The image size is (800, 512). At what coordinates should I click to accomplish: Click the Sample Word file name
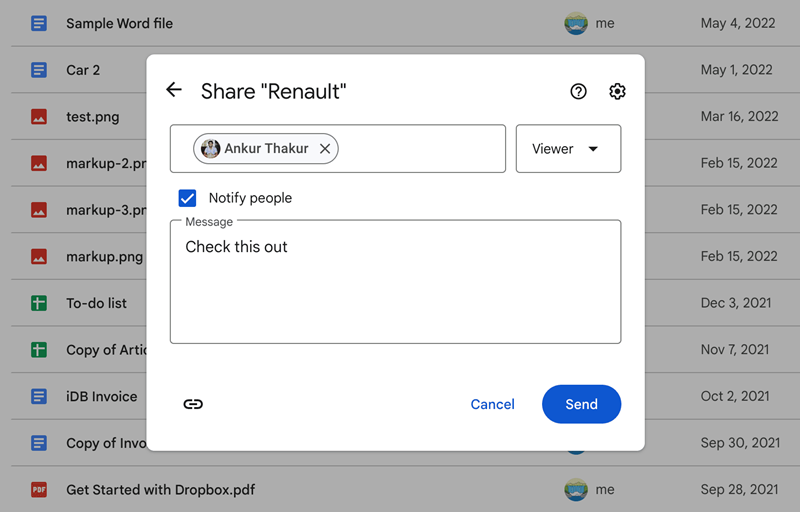tap(119, 23)
